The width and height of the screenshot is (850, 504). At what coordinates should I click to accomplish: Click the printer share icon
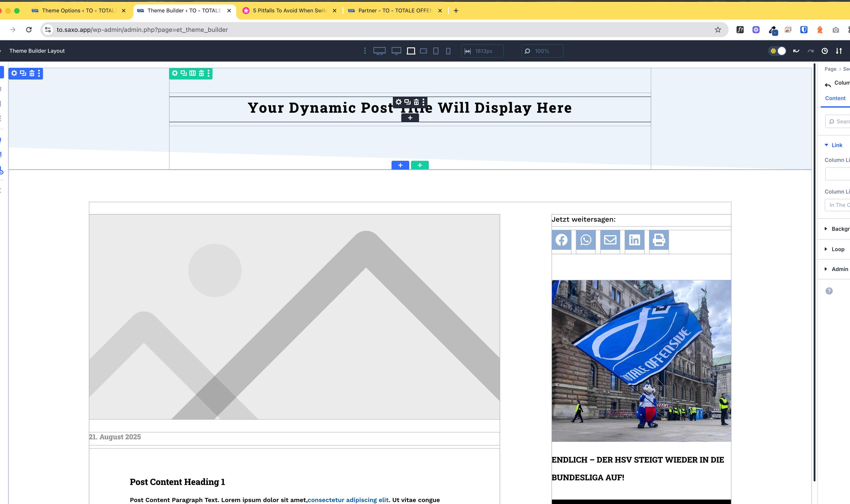[x=659, y=240]
